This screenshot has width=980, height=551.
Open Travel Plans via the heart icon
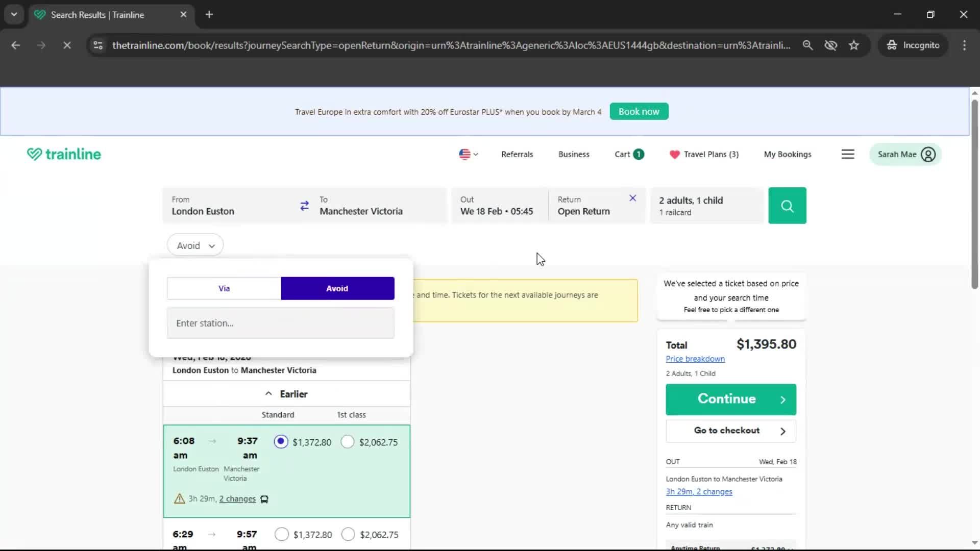(x=675, y=154)
